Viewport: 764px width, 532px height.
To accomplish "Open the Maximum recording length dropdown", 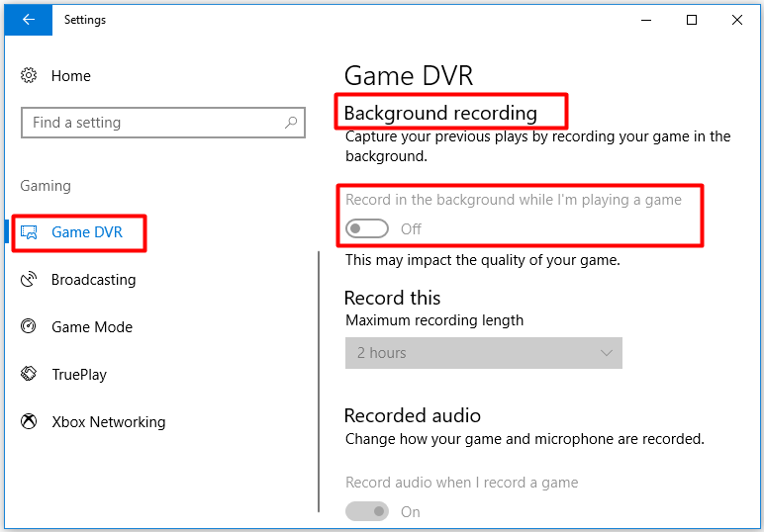I will pos(483,353).
